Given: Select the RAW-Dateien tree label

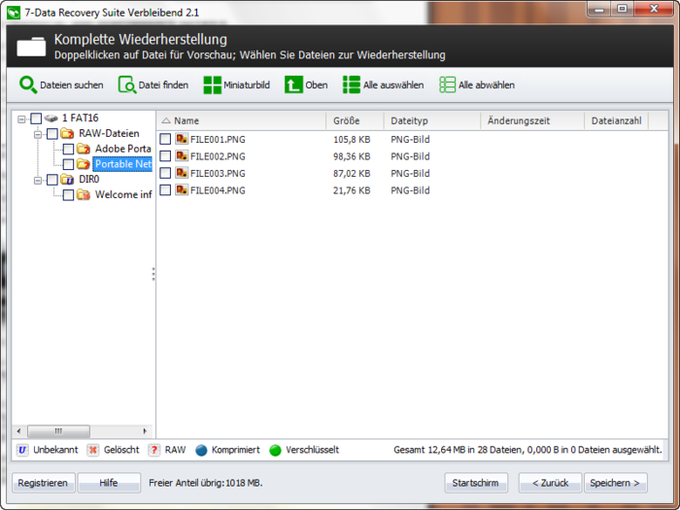Looking at the screenshot, I should pyautogui.click(x=109, y=133).
